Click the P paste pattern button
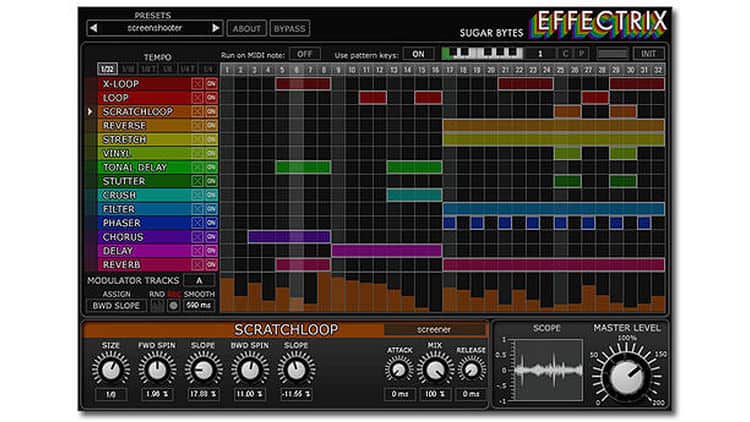Screen dimensions: 750x422 [581, 54]
